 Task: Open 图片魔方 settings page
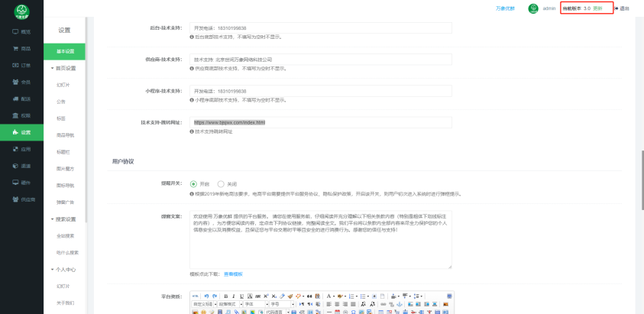click(65, 169)
